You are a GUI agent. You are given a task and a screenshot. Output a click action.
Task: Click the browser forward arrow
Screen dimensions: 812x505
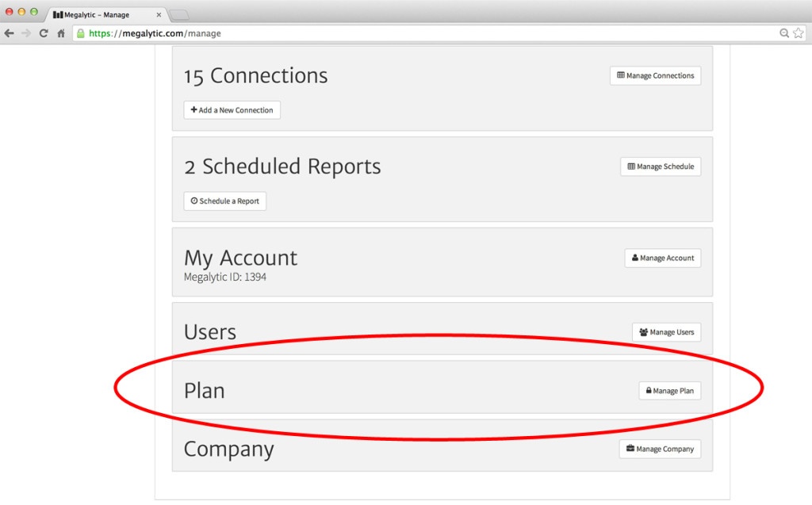tap(26, 33)
